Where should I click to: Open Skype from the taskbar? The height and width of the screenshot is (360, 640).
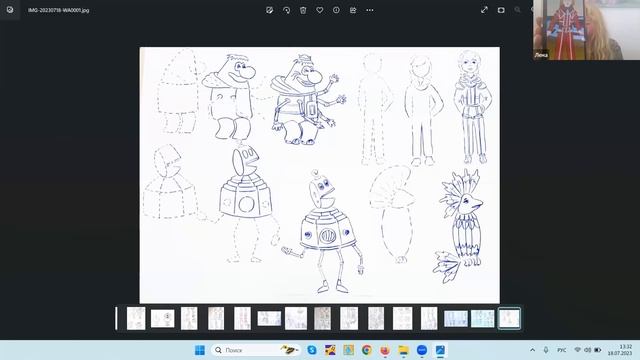[312, 350]
